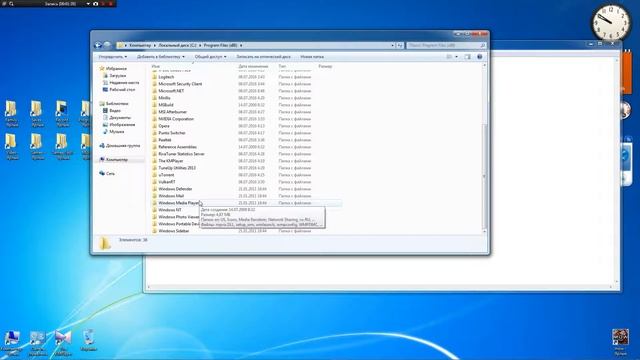The image size is (640, 360).
Task: Click the uTorrent folder icon in file list
Action: [x=155, y=175]
